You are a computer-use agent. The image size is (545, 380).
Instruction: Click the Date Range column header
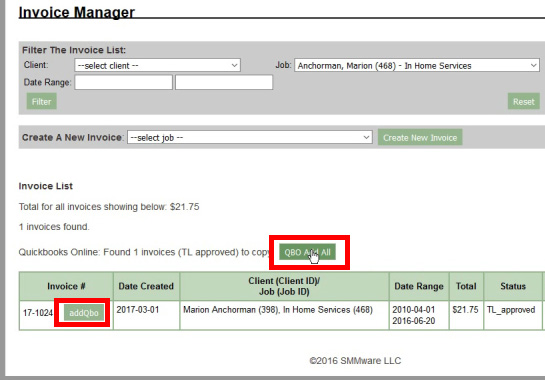click(x=419, y=286)
